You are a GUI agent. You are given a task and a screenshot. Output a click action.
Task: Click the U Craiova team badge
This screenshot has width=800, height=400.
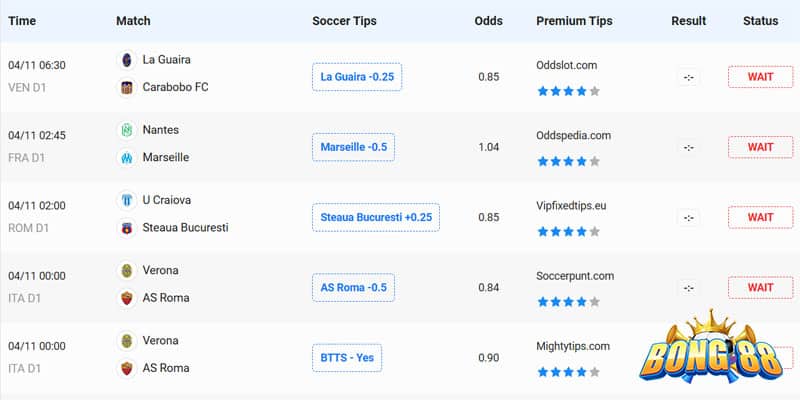127,200
